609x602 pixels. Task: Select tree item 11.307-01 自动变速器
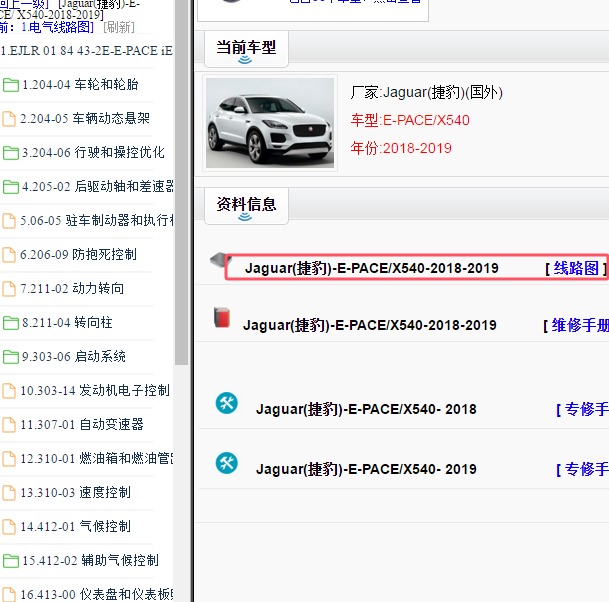82,425
